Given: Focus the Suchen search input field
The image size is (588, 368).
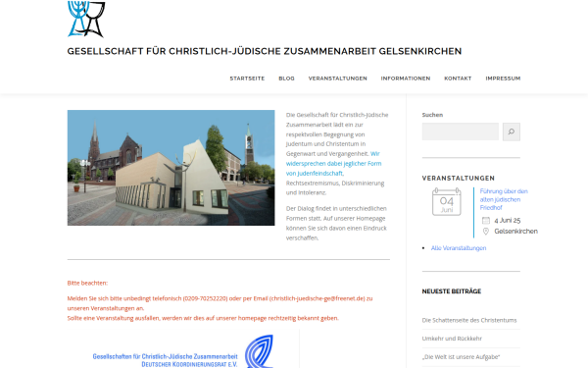Looking at the screenshot, I should click(461, 131).
